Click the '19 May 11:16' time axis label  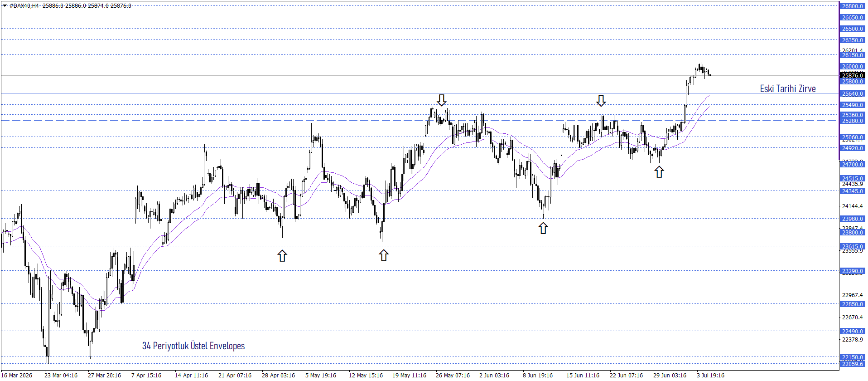click(x=409, y=375)
